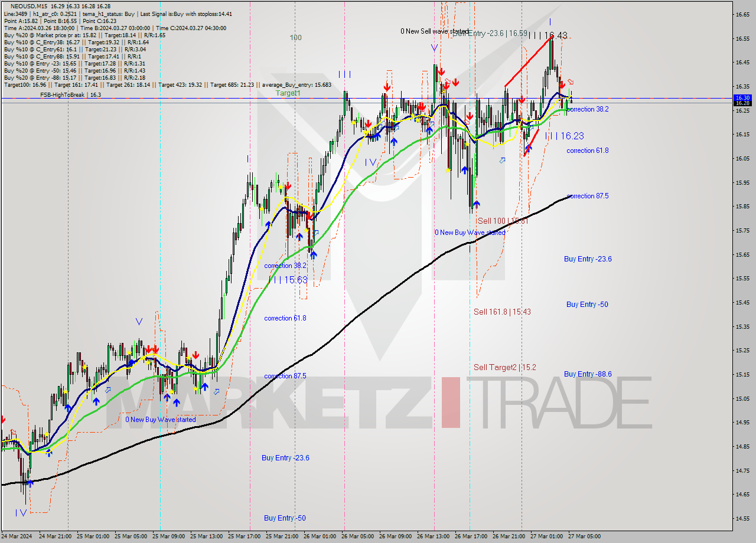This screenshot has height=543, width=756.
Task: Select the 15.05 price axis label
Action: point(742,398)
